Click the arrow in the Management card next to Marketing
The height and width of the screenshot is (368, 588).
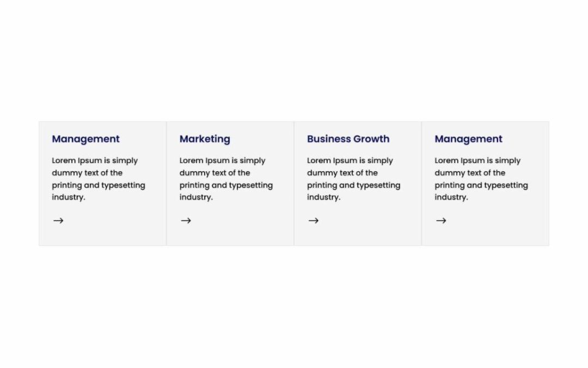[x=58, y=220]
